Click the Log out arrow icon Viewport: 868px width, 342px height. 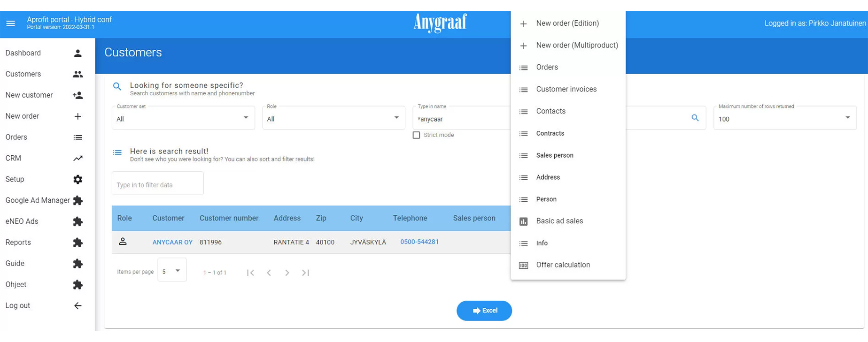(x=78, y=306)
